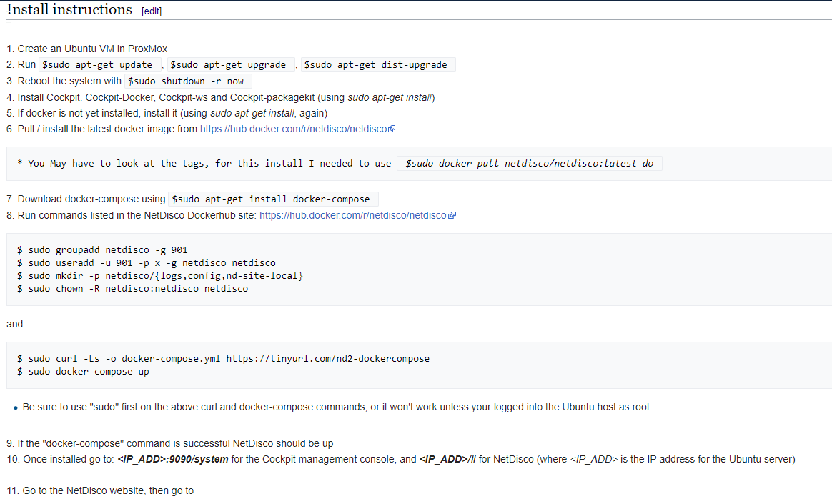Click the '$sudo apt-get upgrade' code snippet
This screenshot has height=504, width=832.
231,65
